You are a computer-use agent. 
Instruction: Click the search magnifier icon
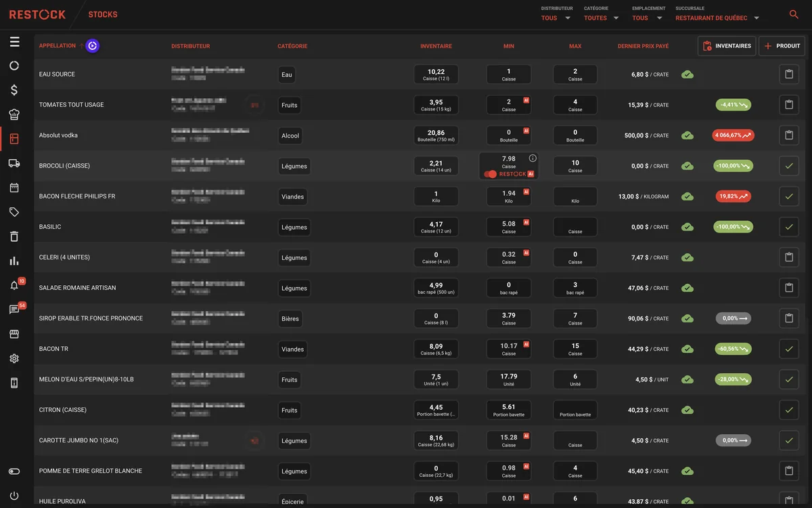(x=794, y=14)
